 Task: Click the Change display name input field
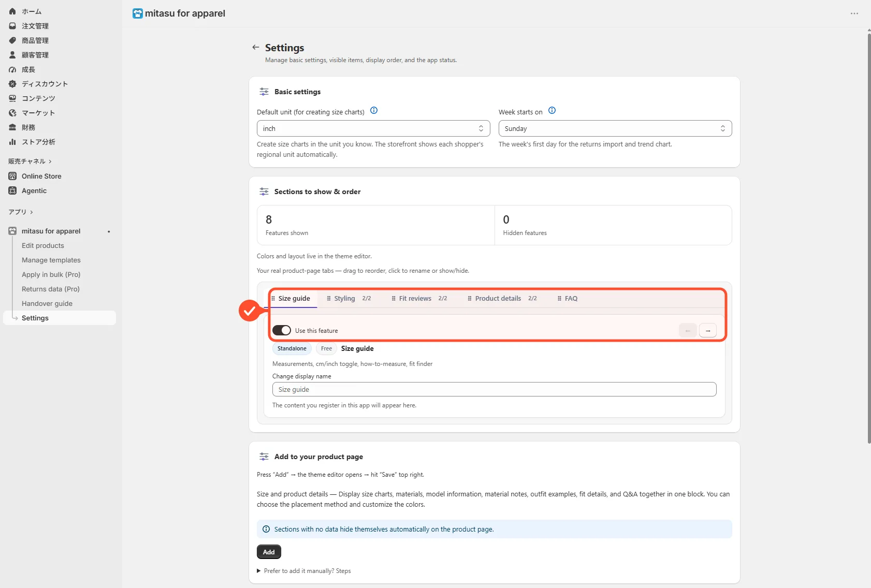495,389
